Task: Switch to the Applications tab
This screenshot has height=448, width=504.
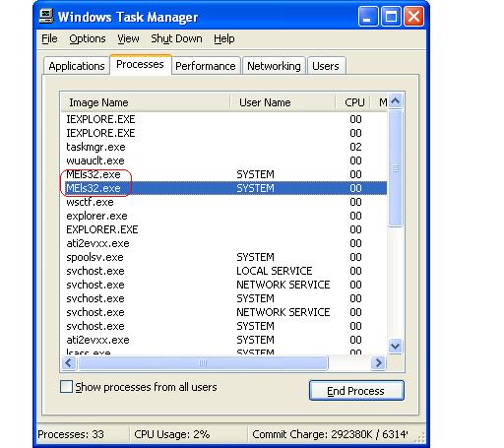Action: [77, 66]
